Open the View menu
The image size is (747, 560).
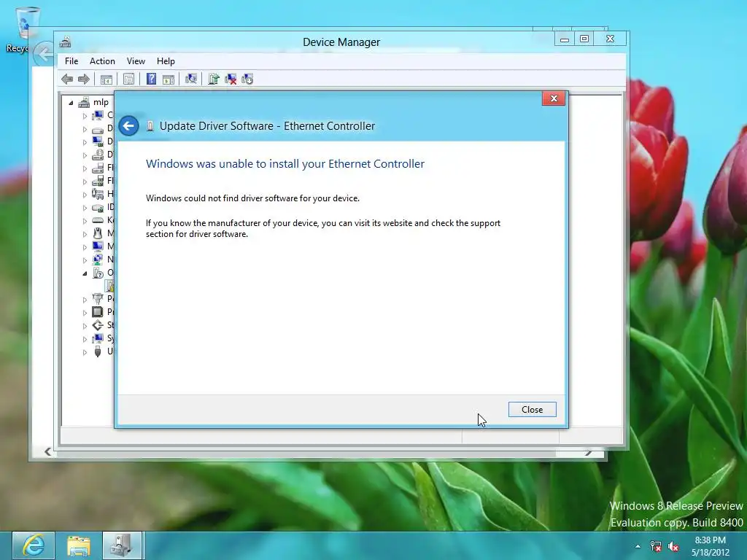pyautogui.click(x=136, y=61)
